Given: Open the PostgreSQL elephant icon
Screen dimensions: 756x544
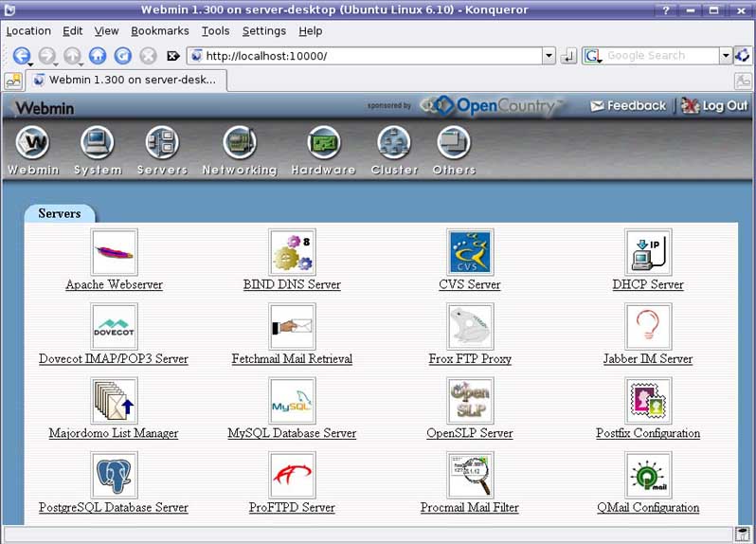Looking at the screenshot, I should 114,475.
